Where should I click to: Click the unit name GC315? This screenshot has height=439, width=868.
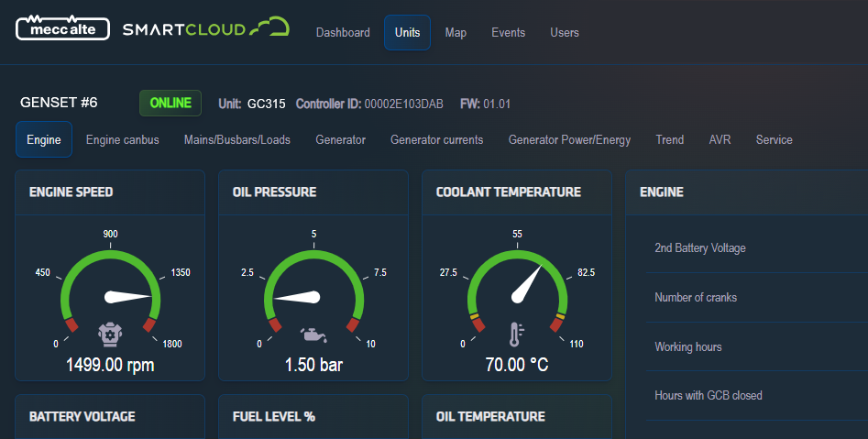coord(267,104)
